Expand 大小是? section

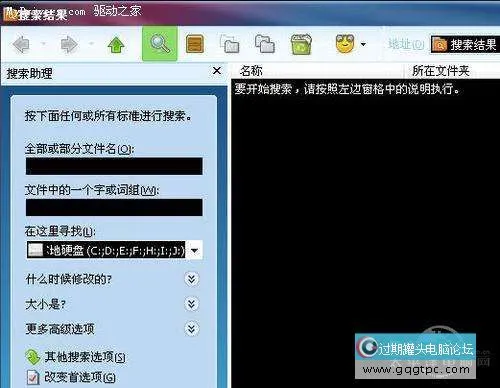click(192, 304)
